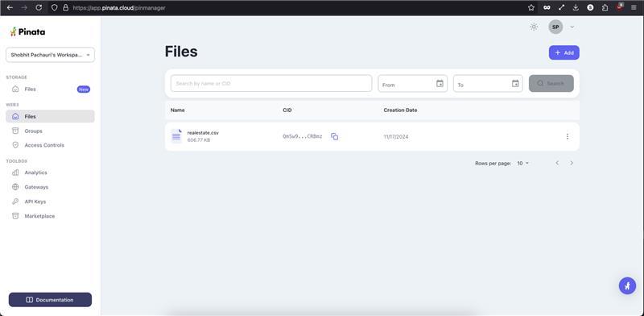The image size is (644, 316).
Task: Open the Rows per page dropdown
Action: tap(522, 164)
